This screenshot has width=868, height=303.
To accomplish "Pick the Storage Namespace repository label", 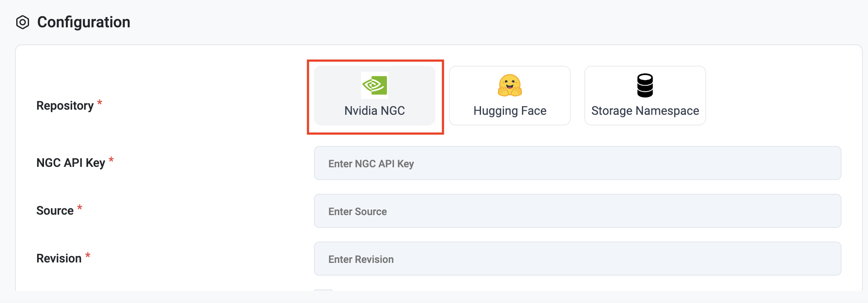I will pyautogui.click(x=645, y=111).
